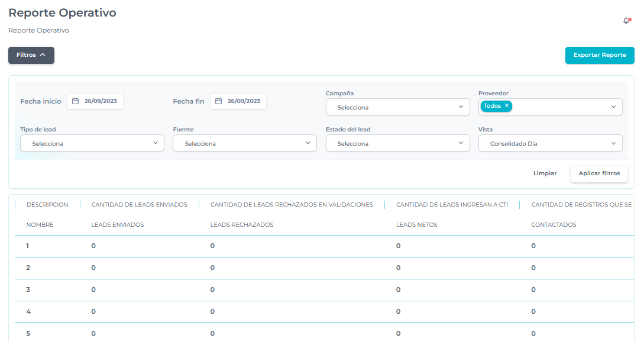Open the Estado del lead dropdown

397,143
